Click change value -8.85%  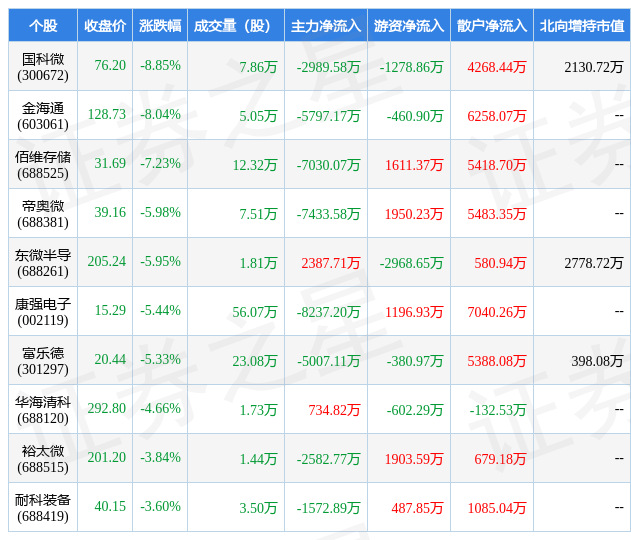click(x=160, y=65)
